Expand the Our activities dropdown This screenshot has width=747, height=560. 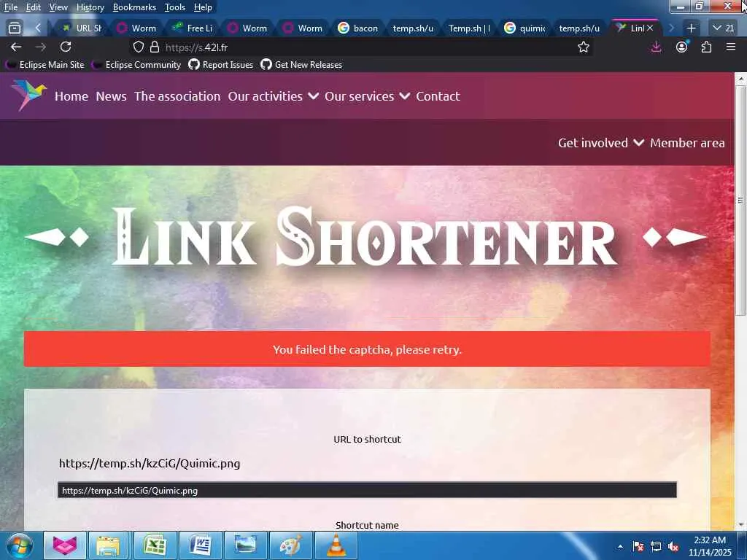[x=274, y=96]
